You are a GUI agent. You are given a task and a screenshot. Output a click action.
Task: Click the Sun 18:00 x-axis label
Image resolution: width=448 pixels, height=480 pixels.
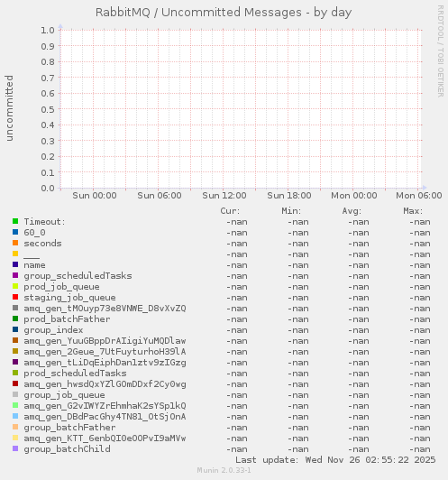[x=289, y=196]
